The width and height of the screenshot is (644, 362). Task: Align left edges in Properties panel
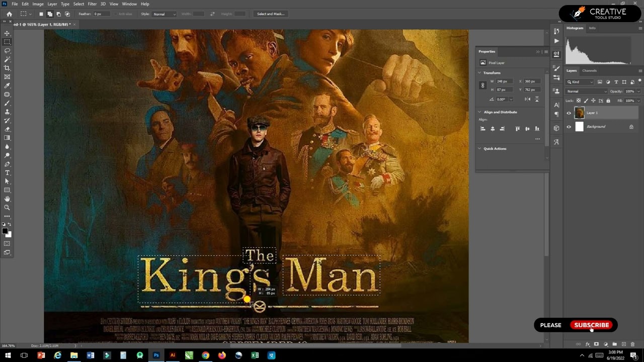tap(482, 129)
